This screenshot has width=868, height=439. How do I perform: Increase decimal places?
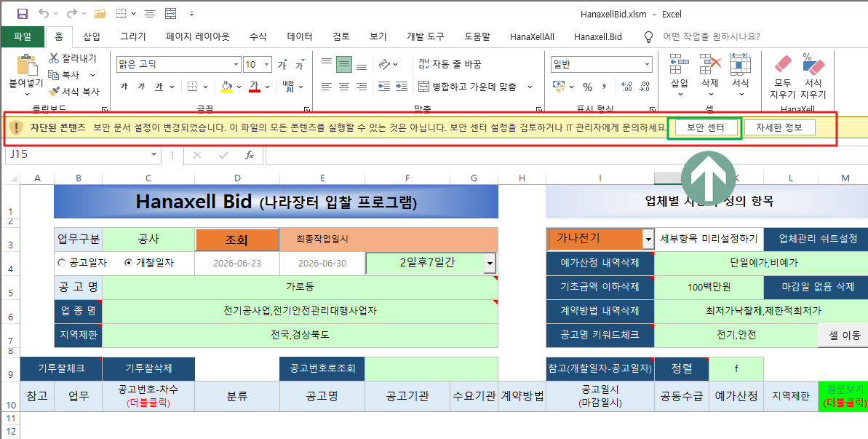(x=627, y=87)
